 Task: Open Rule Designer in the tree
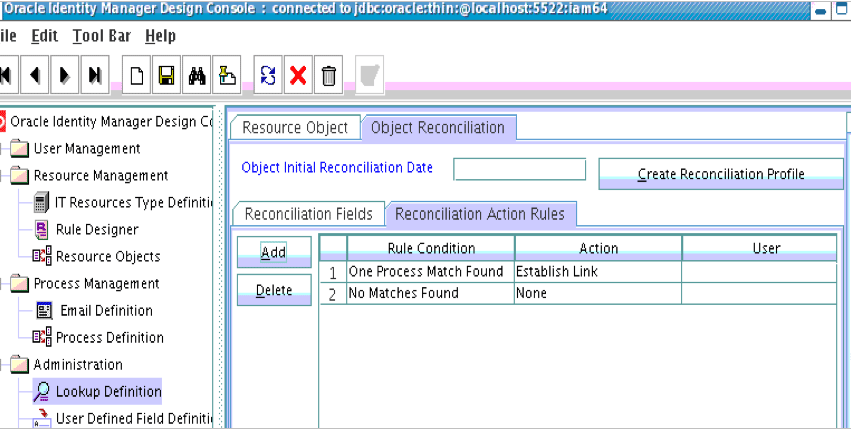point(97,230)
